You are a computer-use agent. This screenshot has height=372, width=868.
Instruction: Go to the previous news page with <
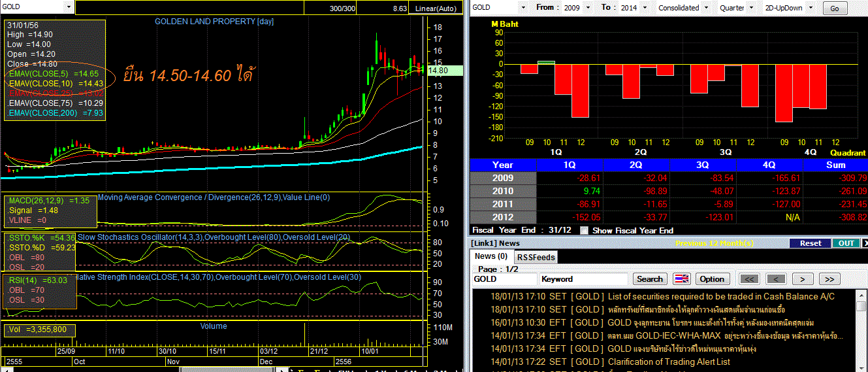point(776,279)
